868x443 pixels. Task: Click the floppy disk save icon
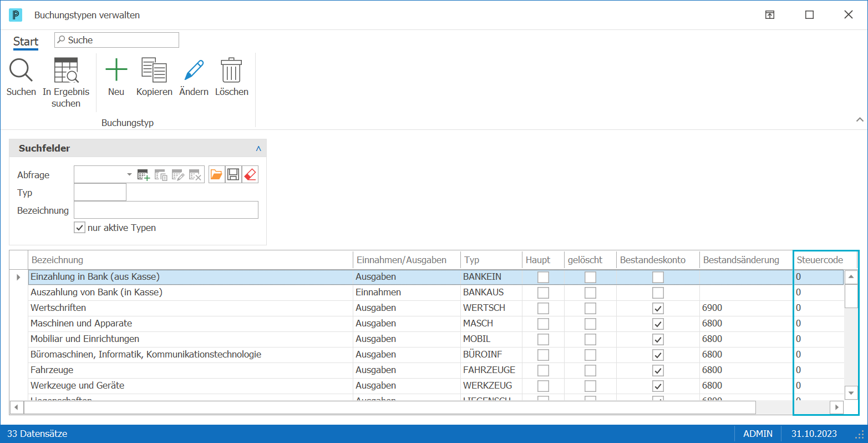(x=234, y=175)
